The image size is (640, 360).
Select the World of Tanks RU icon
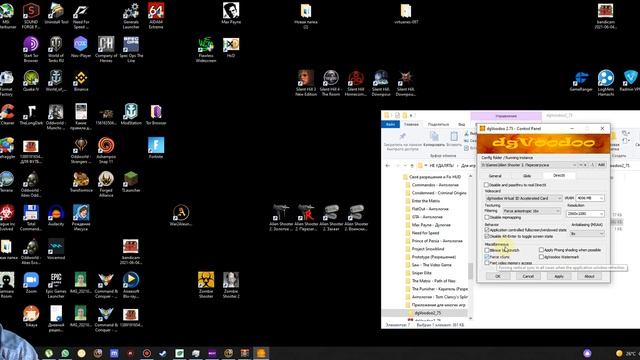pyautogui.click(x=56, y=49)
